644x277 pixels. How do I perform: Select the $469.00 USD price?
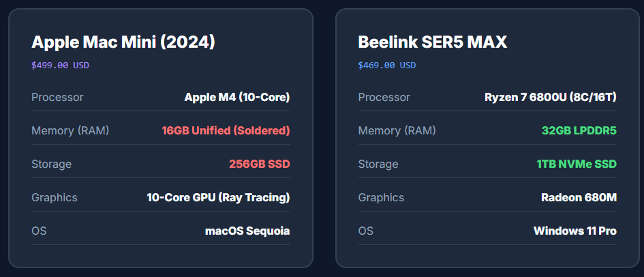(x=386, y=65)
